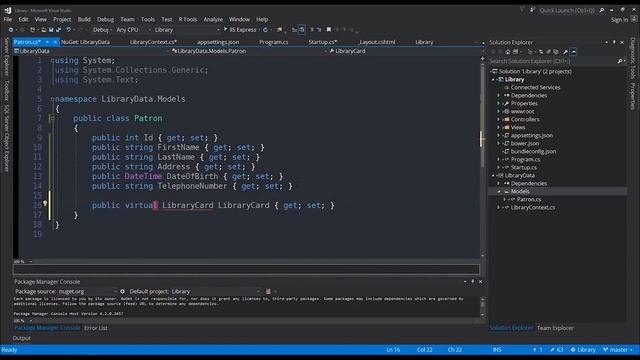Open the Tools menu

click(148, 19)
